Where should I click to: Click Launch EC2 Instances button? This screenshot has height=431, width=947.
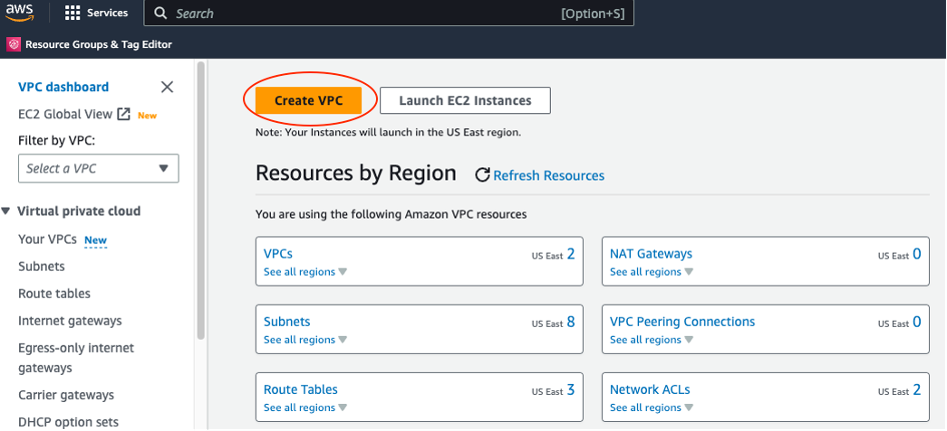tap(465, 101)
